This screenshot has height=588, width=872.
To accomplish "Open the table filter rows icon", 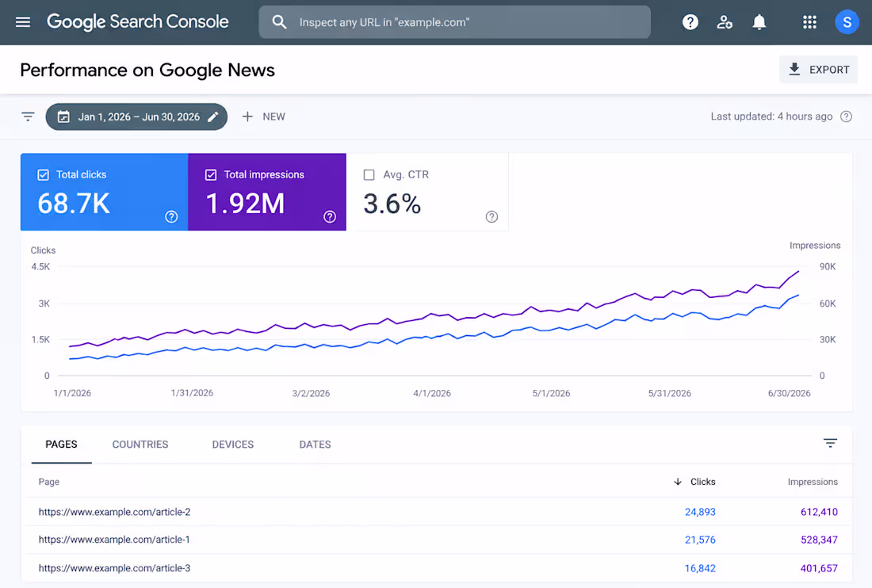I will pyautogui.click(x=830, y=443).
